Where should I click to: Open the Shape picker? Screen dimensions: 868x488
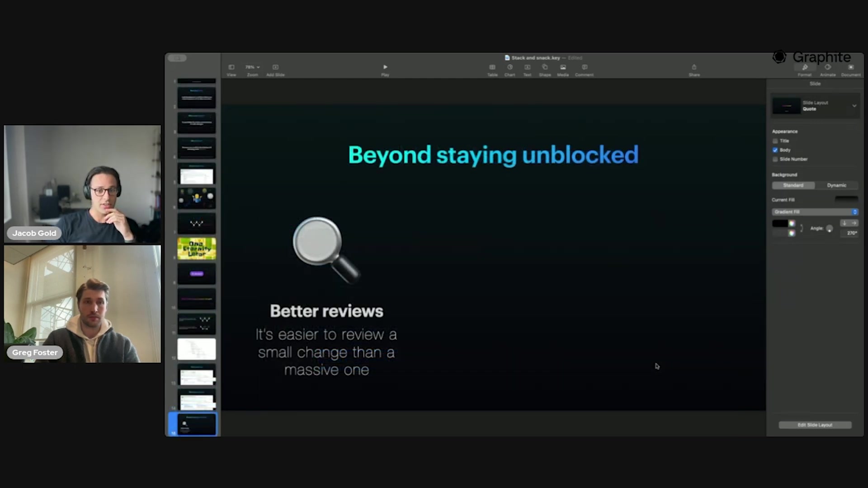[545, 70]
